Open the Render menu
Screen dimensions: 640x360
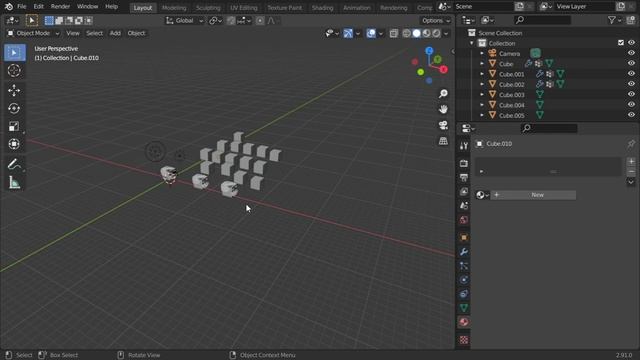click(x=60, y=7)
